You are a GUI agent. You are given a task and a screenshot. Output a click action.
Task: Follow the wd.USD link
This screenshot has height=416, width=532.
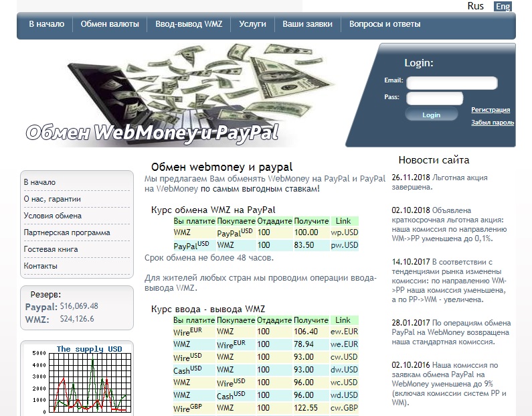[x=344, y=395]
